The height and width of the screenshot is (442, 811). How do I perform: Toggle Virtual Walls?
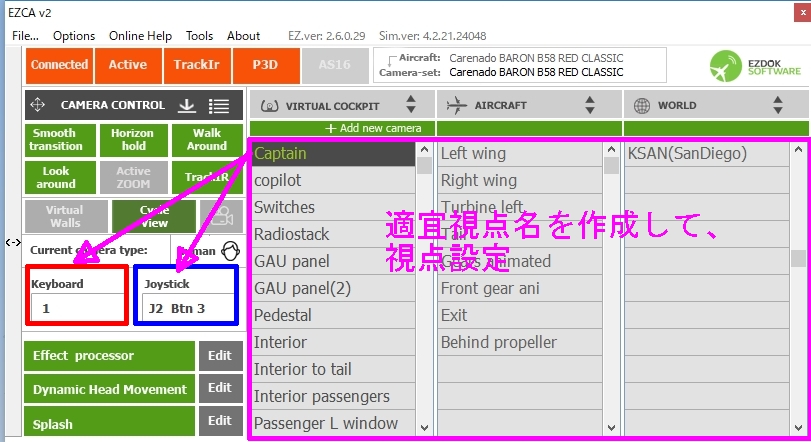pyautogui.click(x=66, y=217)
